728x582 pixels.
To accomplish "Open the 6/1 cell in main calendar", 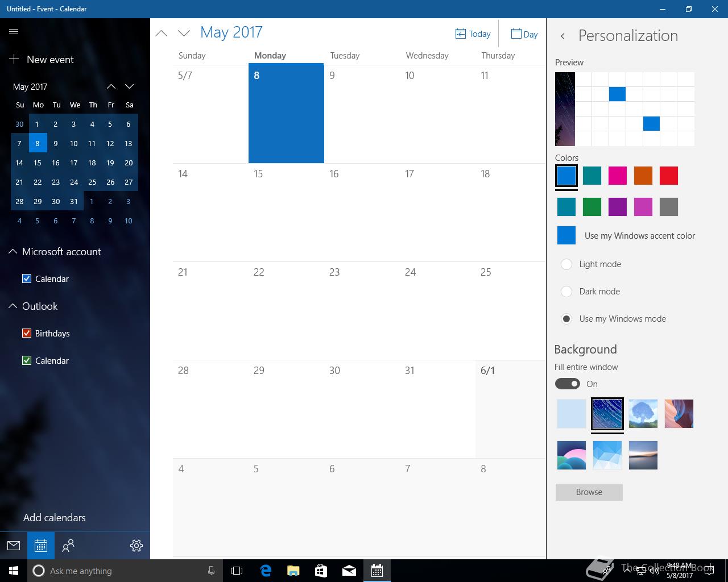I will (510, 409).
